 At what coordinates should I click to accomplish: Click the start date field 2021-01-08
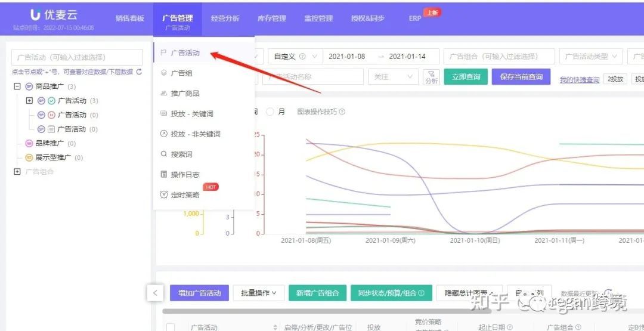tap(347, 57)
